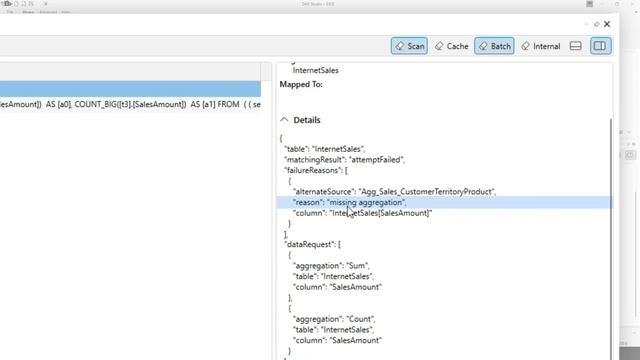Click the alternateSource Agg_Sales_CustomerTerritoryProduct line
Image resolution: width=640 pixels, height=360 pixels.
coord(394,192)
